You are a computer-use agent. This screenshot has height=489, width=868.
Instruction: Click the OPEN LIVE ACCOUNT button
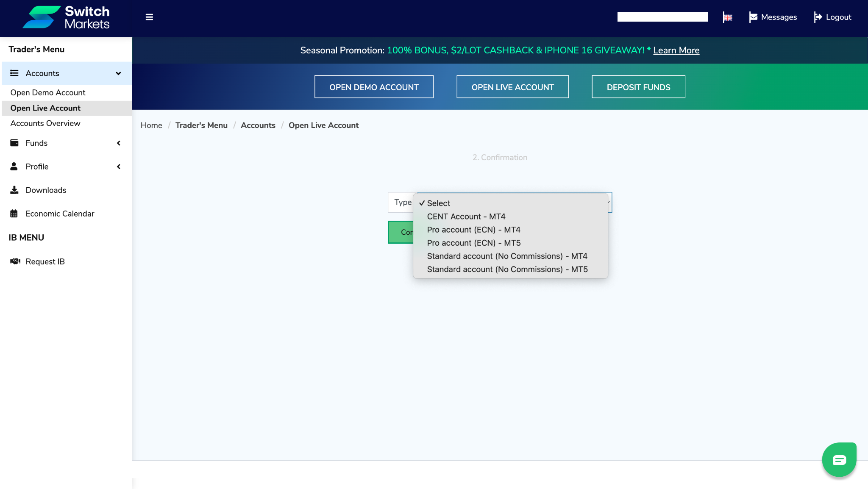tap(512, 87)
